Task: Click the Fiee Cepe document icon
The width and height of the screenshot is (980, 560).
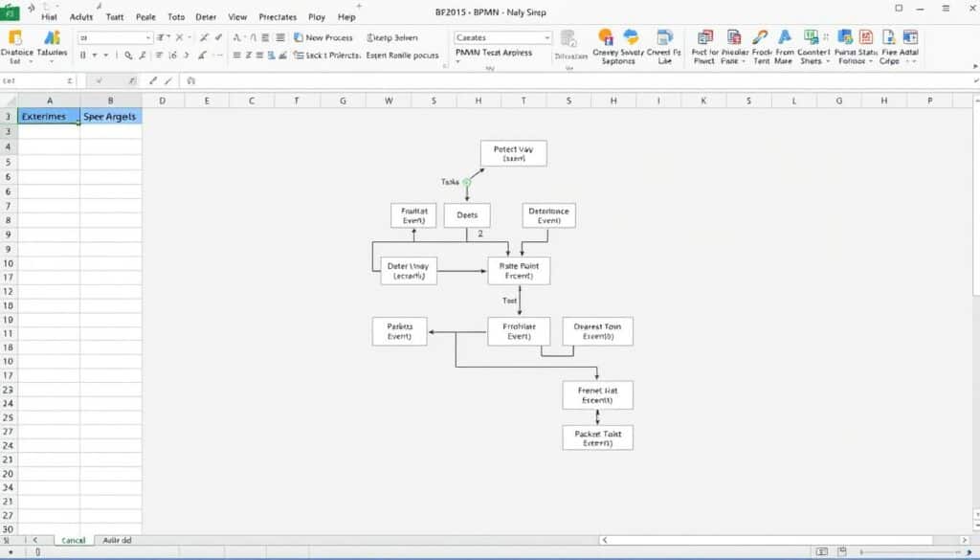Action: 888,37
